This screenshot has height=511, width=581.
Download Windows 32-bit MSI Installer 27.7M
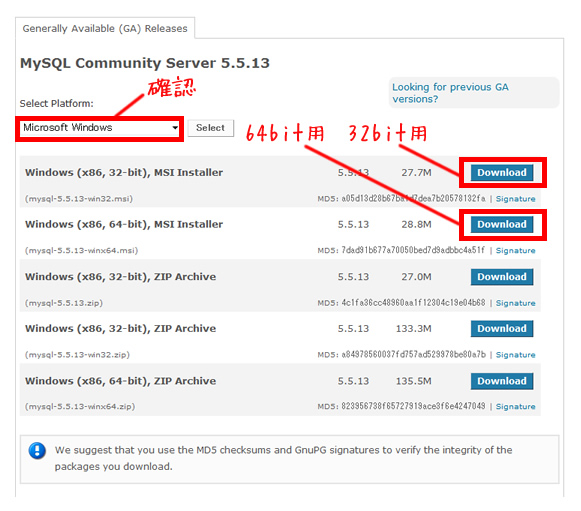pos(502,173)
